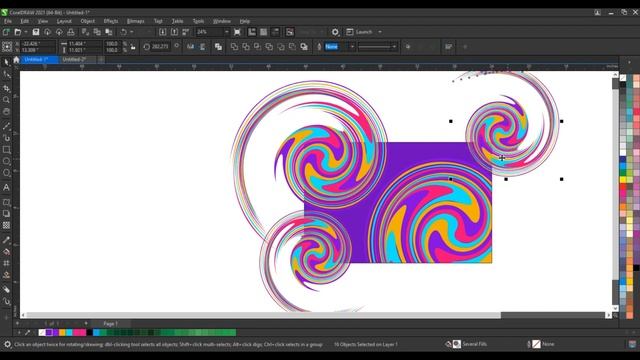Select the Rectangle tool
The height and width of the screenshot is (360, 640).
click(x=6, y=150)
